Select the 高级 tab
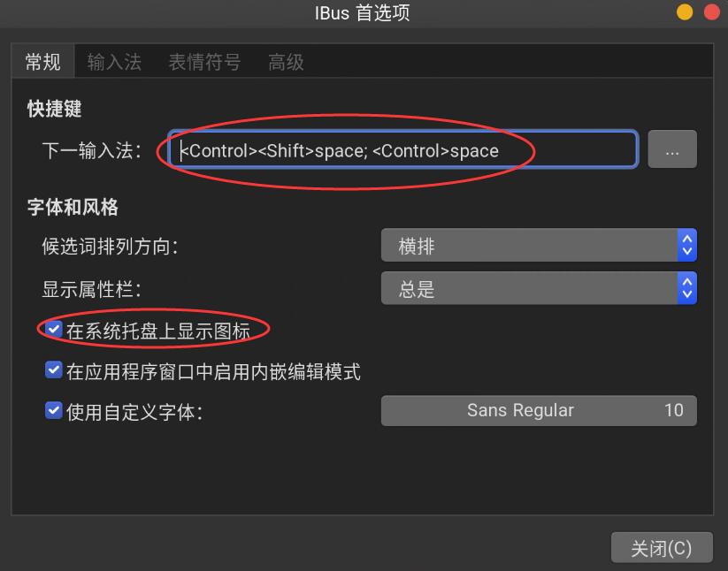This screenshot has width=728, height=571. coord(286,62)
